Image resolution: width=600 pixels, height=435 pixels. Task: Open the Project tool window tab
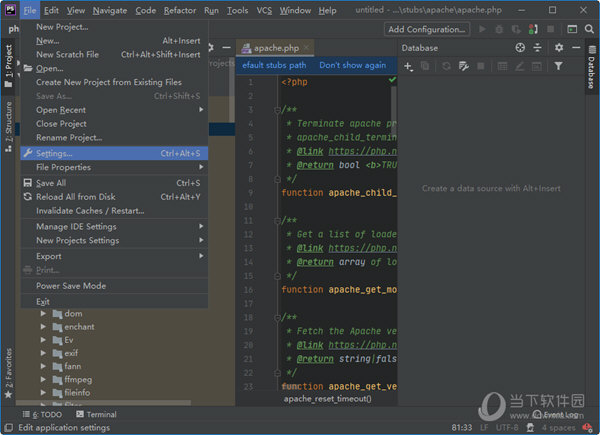8,66
